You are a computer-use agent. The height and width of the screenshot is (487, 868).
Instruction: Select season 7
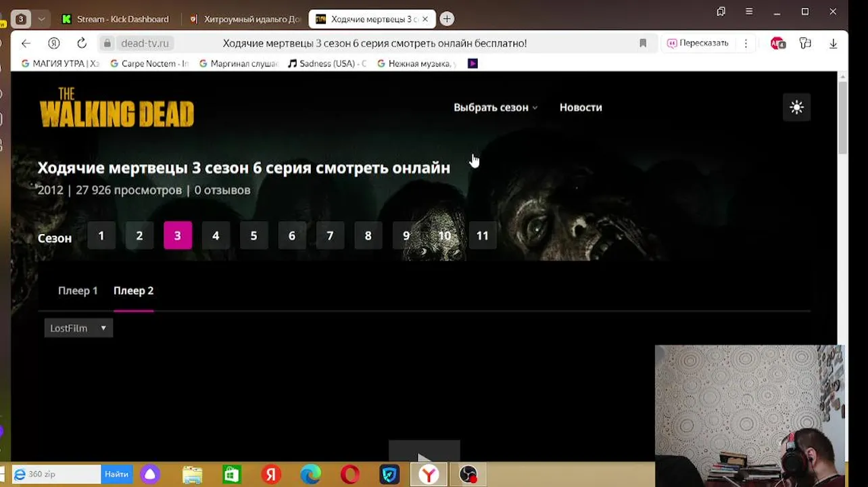[x=330, y=235]
